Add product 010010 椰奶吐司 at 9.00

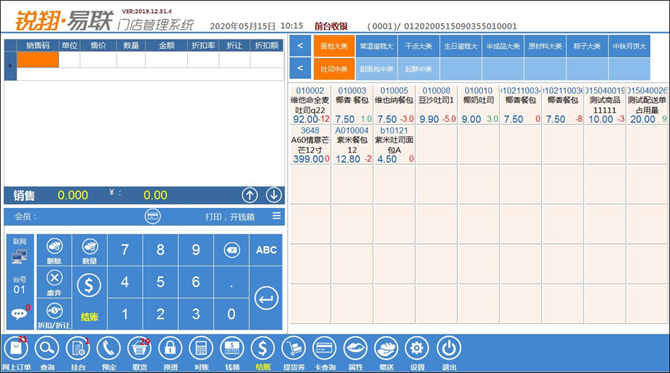pyautogui.click(x=479, y=105)
